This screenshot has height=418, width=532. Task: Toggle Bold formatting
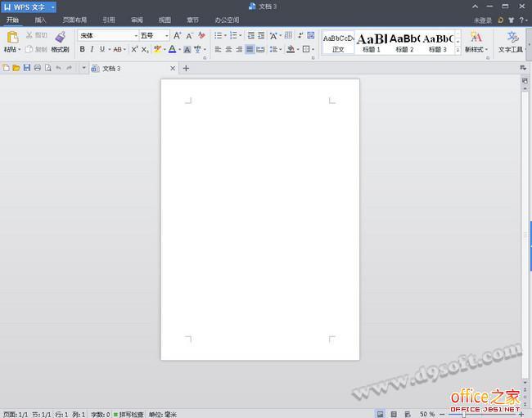[x=82, y=50]
